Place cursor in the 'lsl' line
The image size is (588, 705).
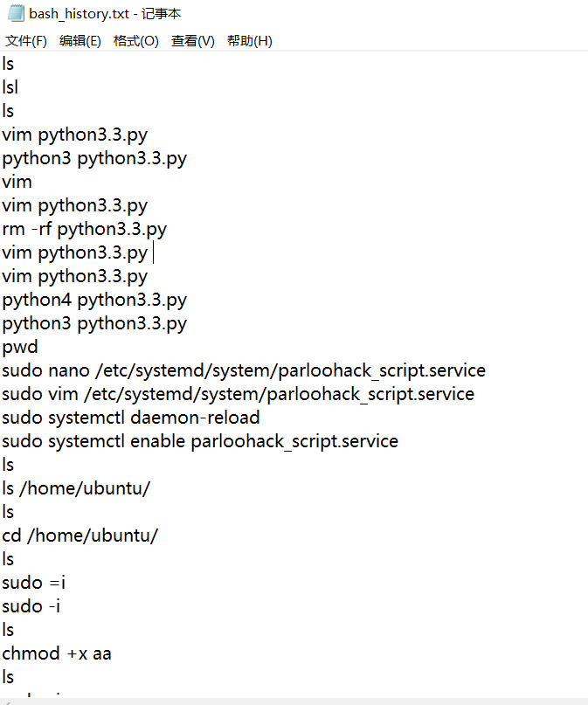(x=10, y=87)
